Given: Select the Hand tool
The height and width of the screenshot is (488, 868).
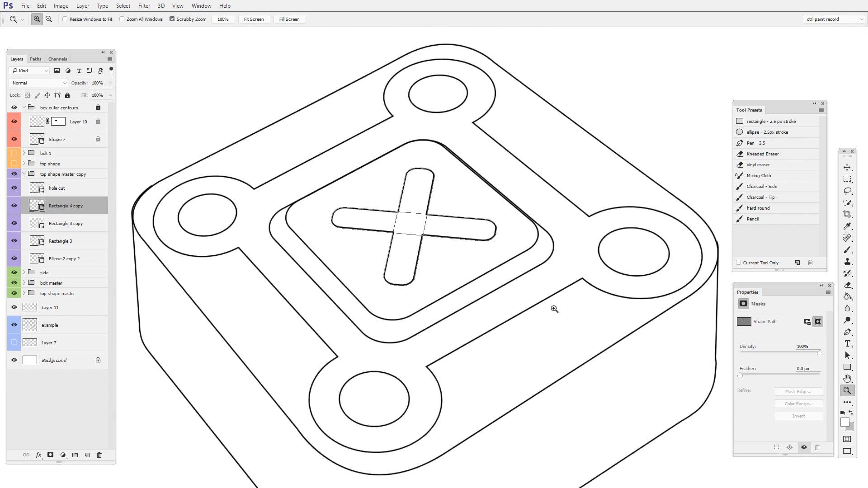Looking at the screenshot, I should coord(847,379).
